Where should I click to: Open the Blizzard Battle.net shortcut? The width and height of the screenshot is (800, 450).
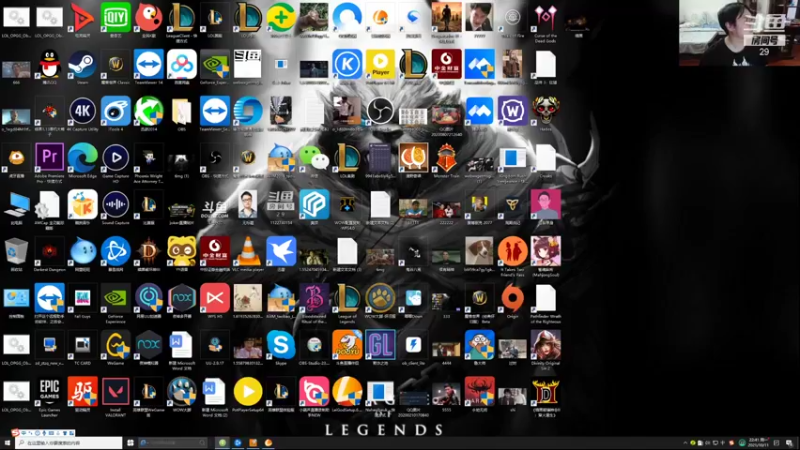[x=115, y=251]
